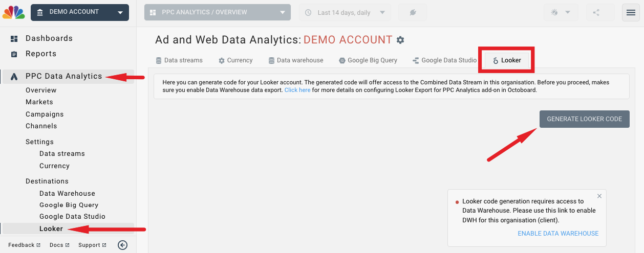Switch to the Google Big Query tab
Viewport: 644px width, 253px height.
pos(368,60)
